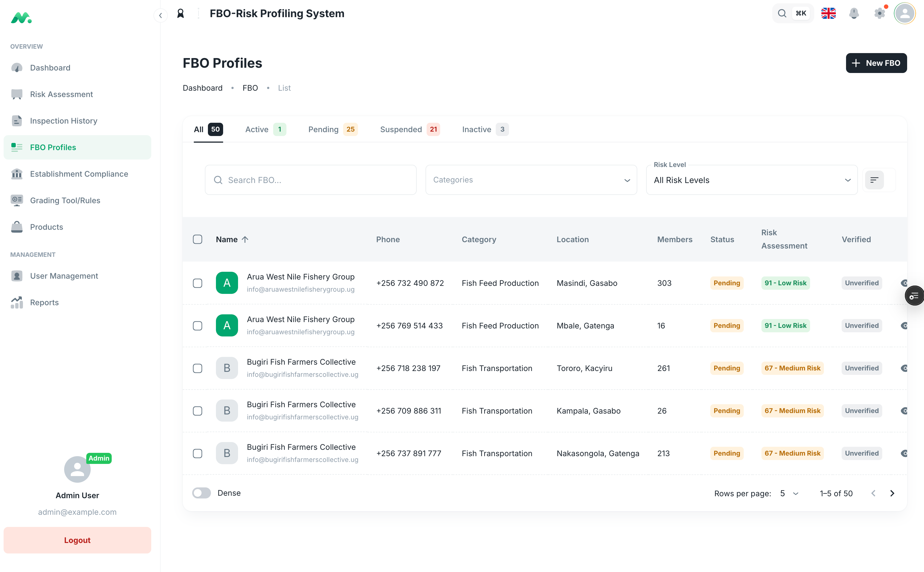Go to next page of results

coord(892,493)
